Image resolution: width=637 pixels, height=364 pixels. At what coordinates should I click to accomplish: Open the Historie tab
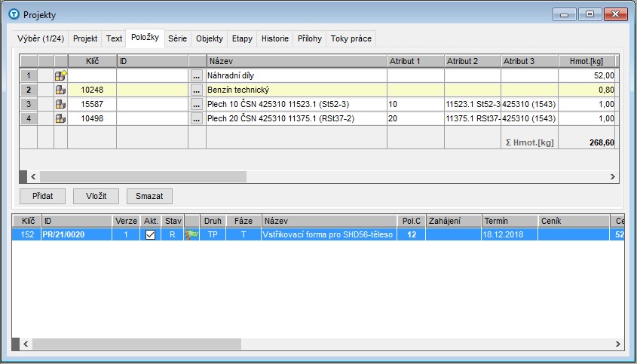pyautogui.click(x=274, y=38)
